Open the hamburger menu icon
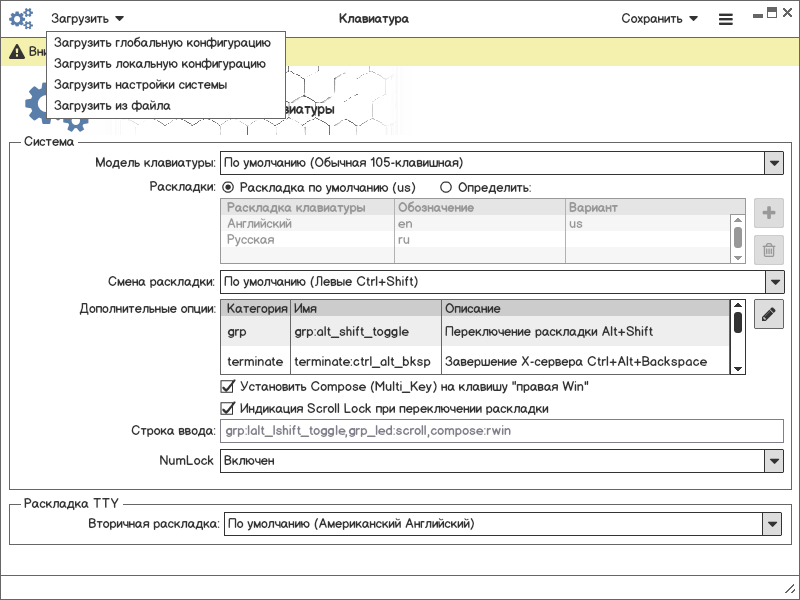This screenshot has width=800, height=600. pos(726,19)
